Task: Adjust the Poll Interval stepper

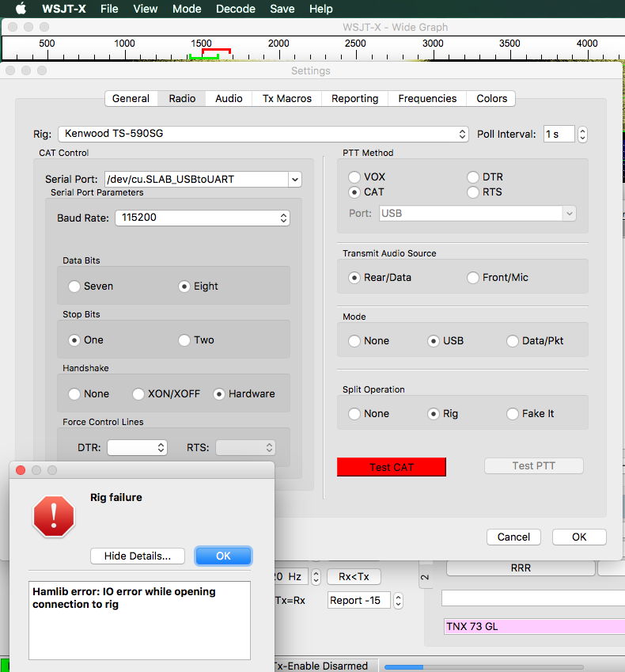Action: (x=582, y=134)
